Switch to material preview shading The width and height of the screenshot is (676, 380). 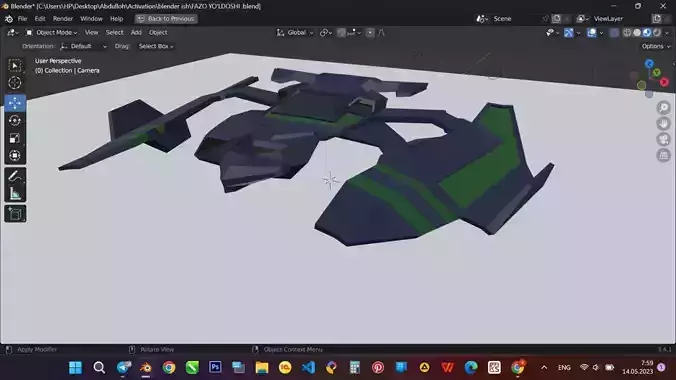[x=647, y=32]
